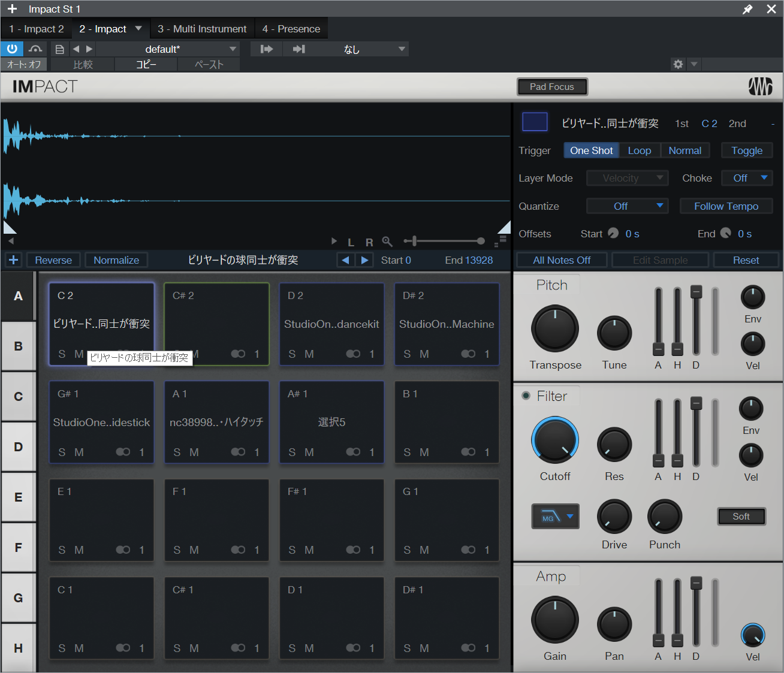The image size is (784, 673).
Task: Click the Reset button
Action: [x=746, y=260]
